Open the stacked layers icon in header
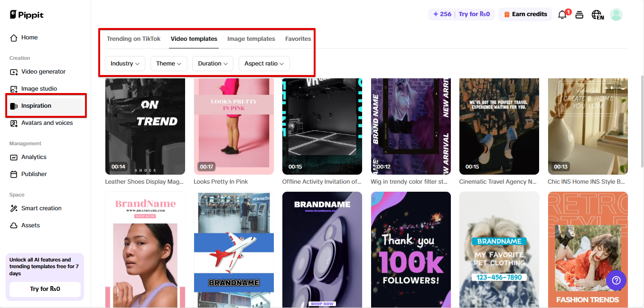The image size is (644, 308). point(579,15)
